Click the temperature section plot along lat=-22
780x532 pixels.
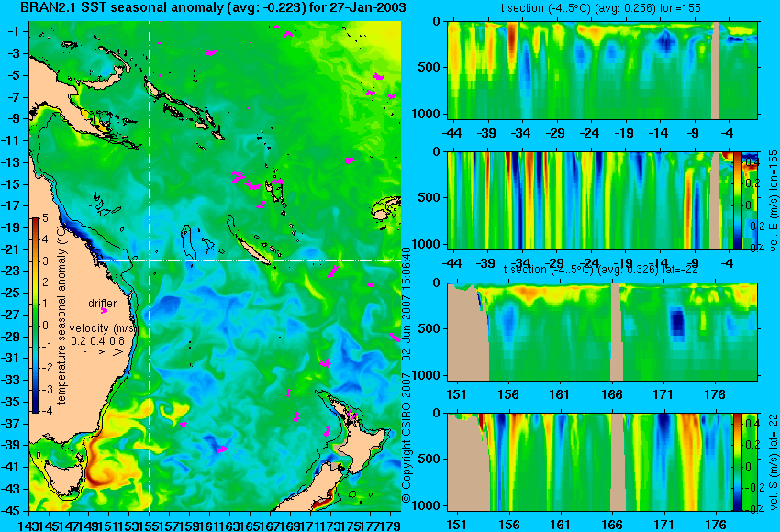tap(602, 332)
